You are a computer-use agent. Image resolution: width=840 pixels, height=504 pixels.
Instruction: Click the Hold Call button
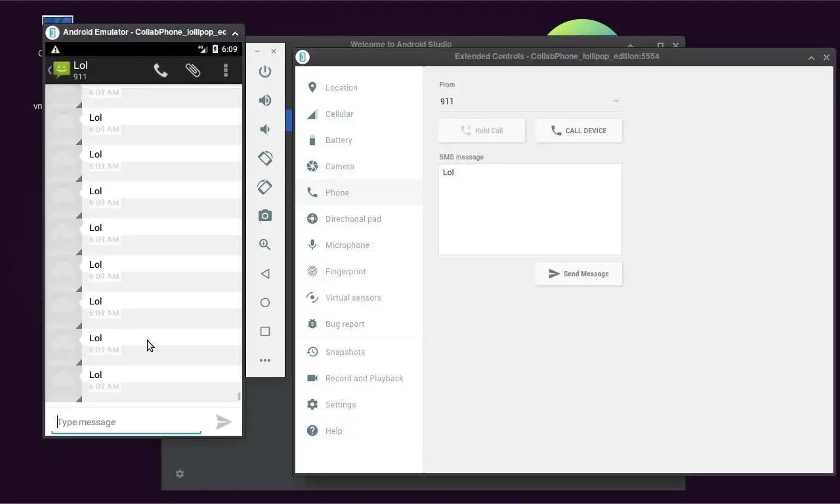482,131
